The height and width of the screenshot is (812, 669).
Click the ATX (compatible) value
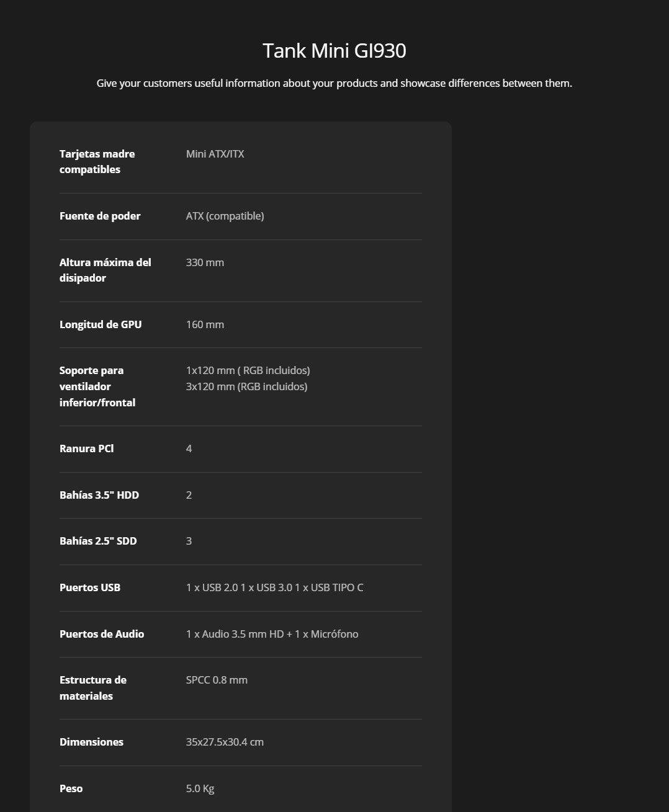point(225,216)
